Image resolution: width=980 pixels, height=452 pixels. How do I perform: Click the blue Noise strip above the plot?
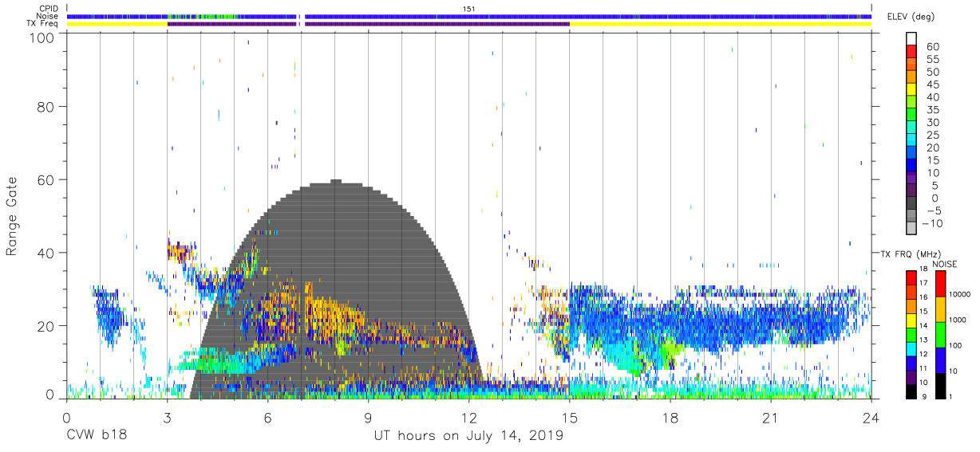[x=468, y=16]
